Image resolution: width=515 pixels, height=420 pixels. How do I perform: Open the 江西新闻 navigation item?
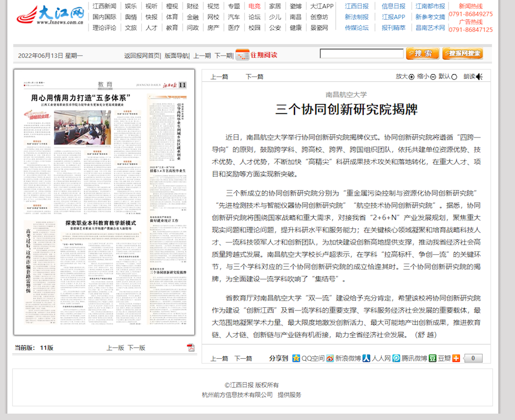(105, 6)
